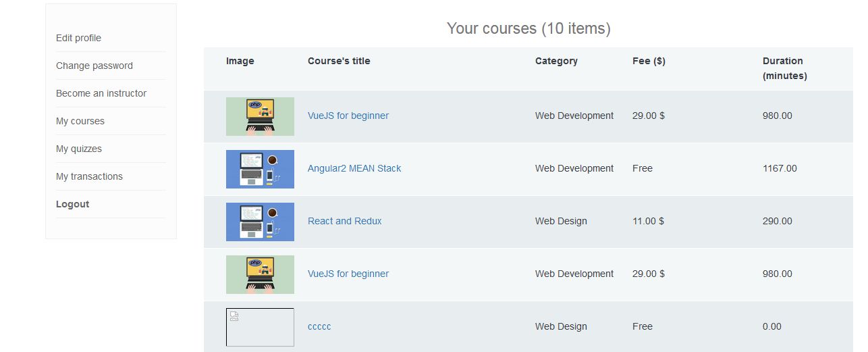The width and height of the screenshot is (868, 352).
Task: Click the Fee ($) column header
Action: 649,61
